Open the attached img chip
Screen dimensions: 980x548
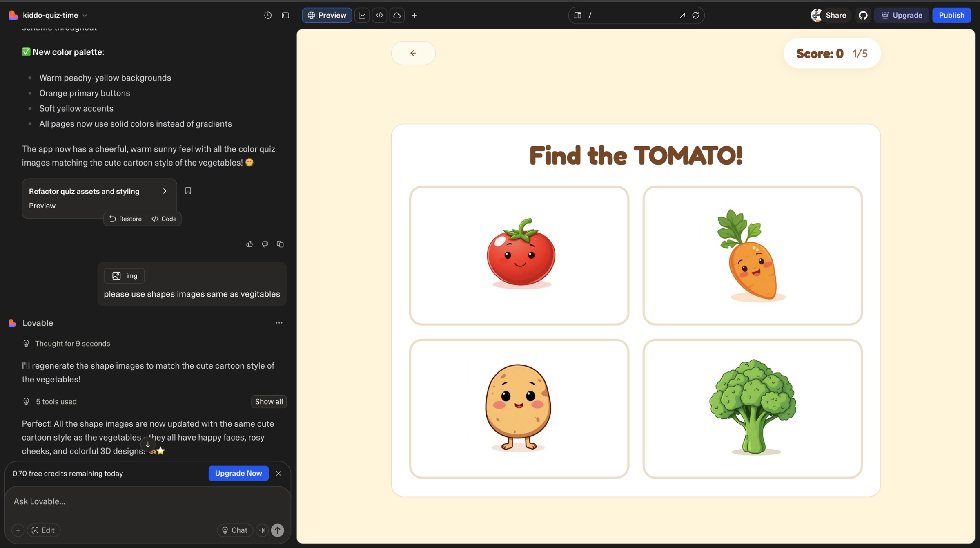click(124, 275)
